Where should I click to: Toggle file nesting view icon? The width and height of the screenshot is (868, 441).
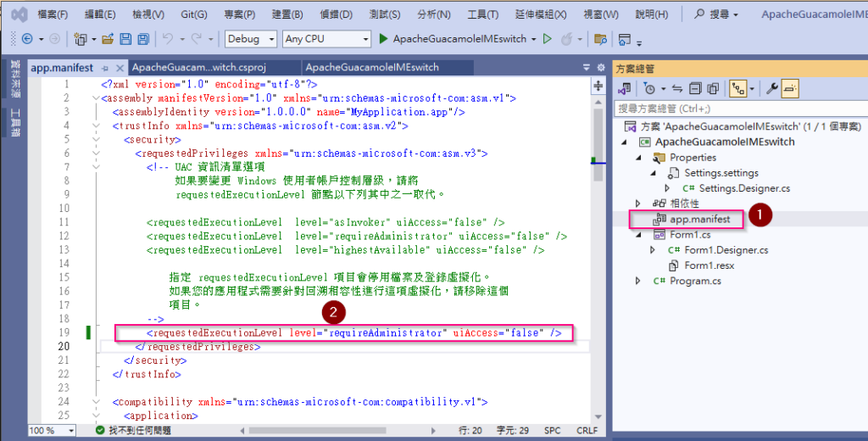point(738,89)
